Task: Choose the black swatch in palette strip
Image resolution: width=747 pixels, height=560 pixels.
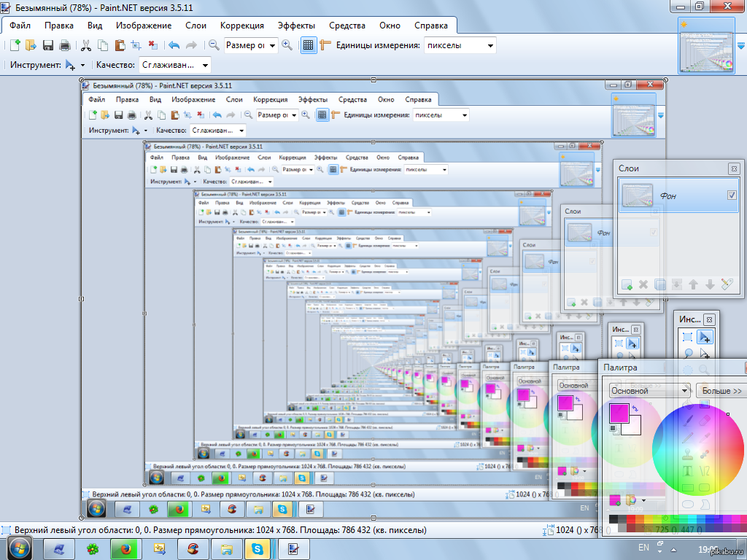Action: click(614, 519)
